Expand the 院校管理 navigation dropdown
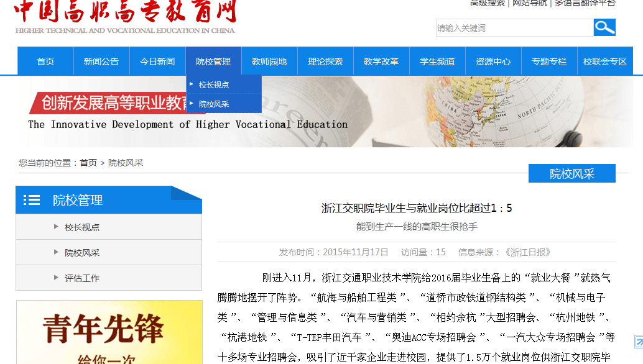The height and width of the screenshot is (364, 643). [213, 61]
